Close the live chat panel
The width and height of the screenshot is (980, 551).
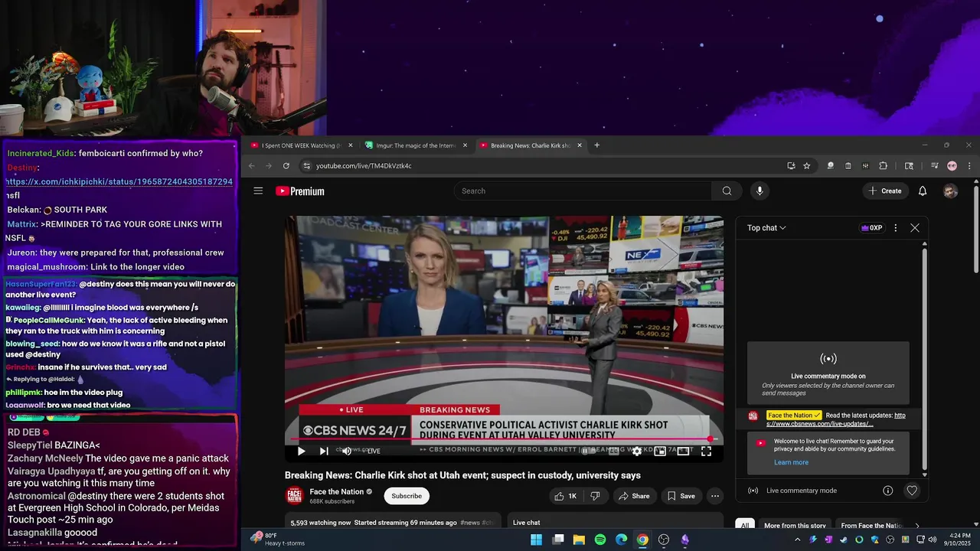[x=914, y=227]
